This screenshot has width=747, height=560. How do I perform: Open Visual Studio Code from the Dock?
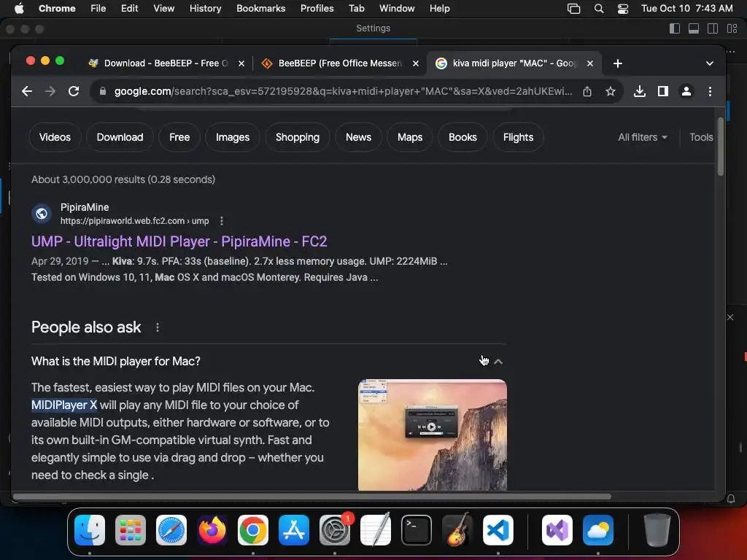498,530
